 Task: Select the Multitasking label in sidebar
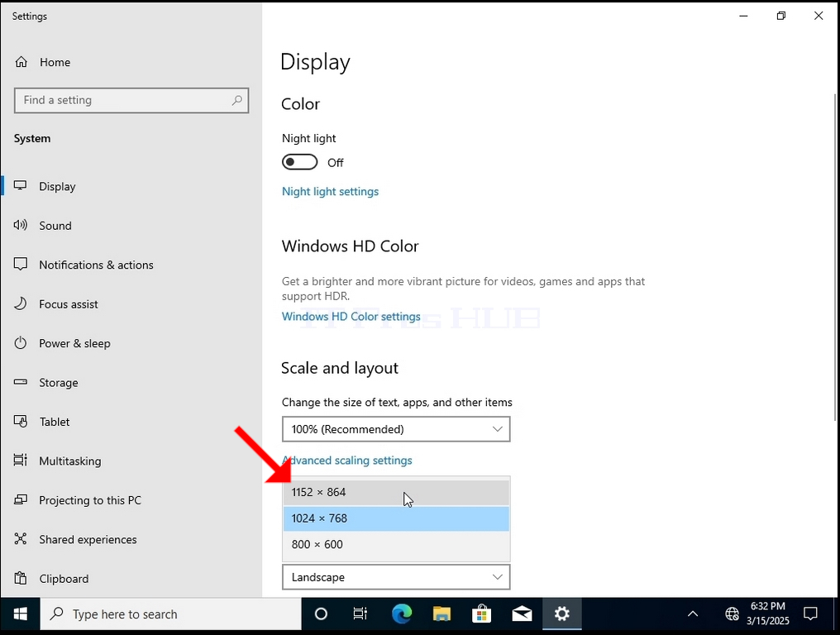tap(70, 461)
